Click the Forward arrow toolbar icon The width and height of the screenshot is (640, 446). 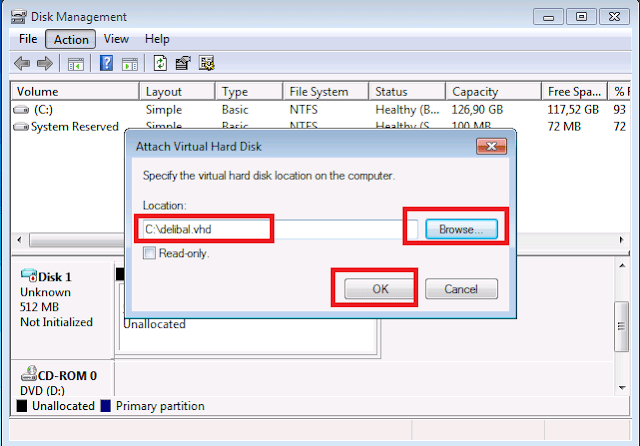(x=44, y=63)
